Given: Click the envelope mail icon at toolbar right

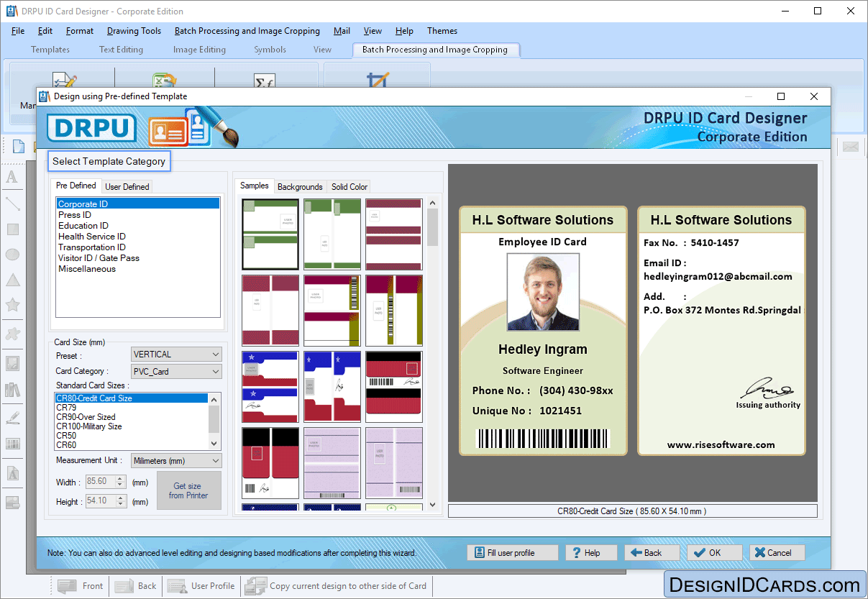Looking at the screenshot, I should tap(851, 147).
